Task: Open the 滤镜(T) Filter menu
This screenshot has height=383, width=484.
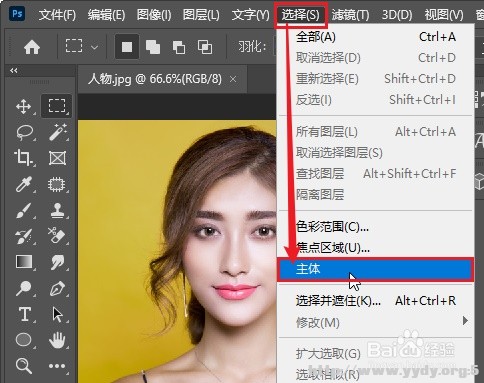Action: pyautogui.click(x=350, y=15)
